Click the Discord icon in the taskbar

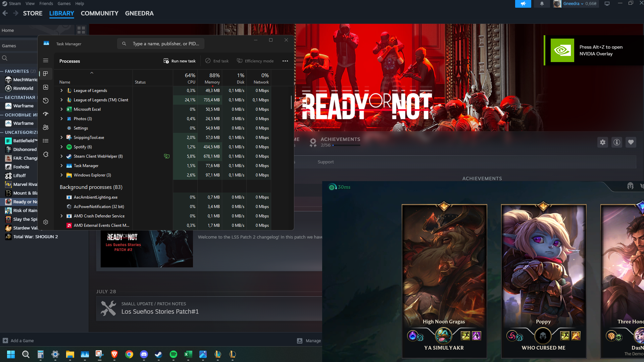click(144, 354)
